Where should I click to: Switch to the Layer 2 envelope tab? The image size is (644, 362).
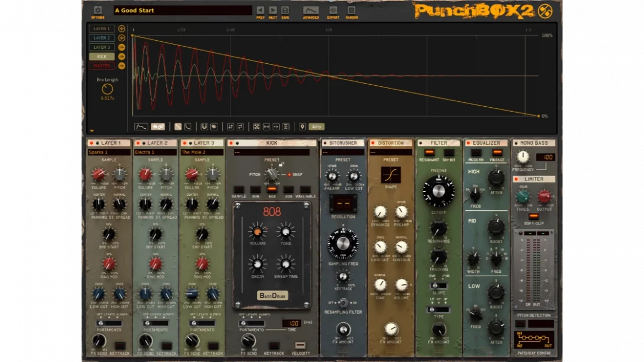pyautogui.click(x=102, y=38)
